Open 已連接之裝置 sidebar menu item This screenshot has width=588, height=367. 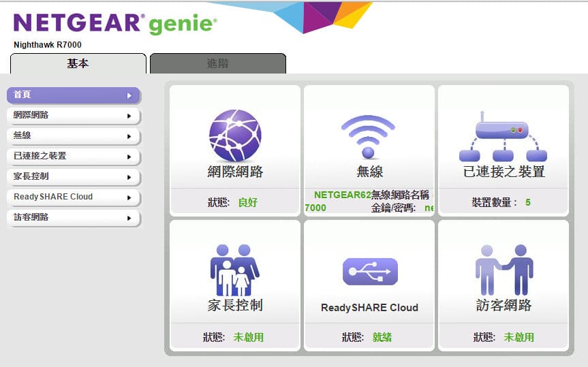tap(74, 157)
